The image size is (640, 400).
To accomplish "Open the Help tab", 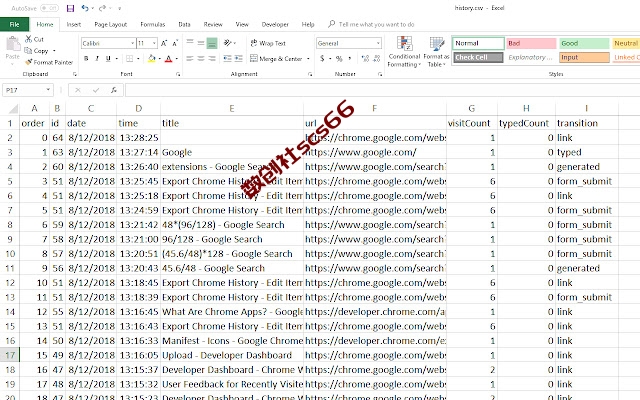I will point(308,24).
